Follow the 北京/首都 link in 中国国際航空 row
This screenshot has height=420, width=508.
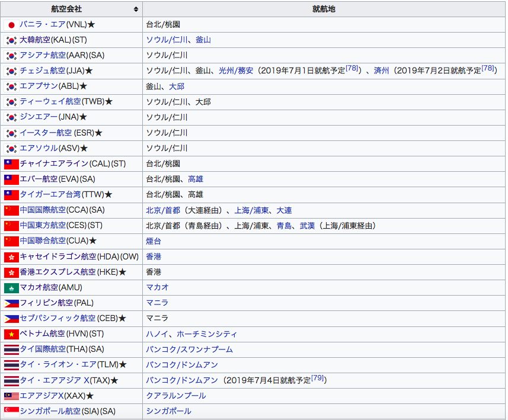(x=163, y=210)
